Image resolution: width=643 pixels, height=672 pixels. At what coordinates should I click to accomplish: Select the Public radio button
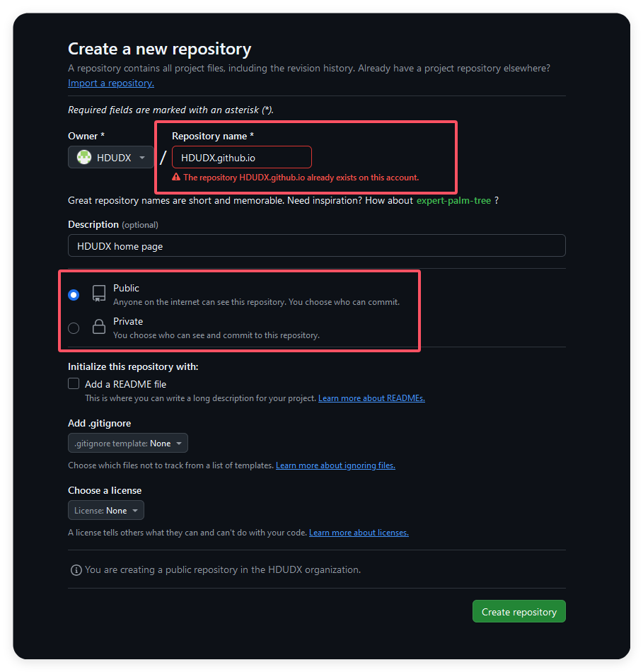coord(74,295)
